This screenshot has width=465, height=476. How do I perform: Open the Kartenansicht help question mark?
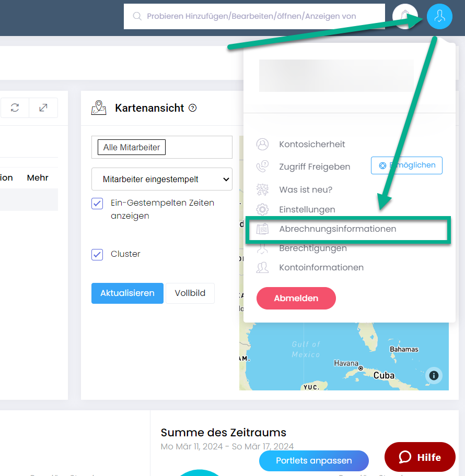coord(193,108)
